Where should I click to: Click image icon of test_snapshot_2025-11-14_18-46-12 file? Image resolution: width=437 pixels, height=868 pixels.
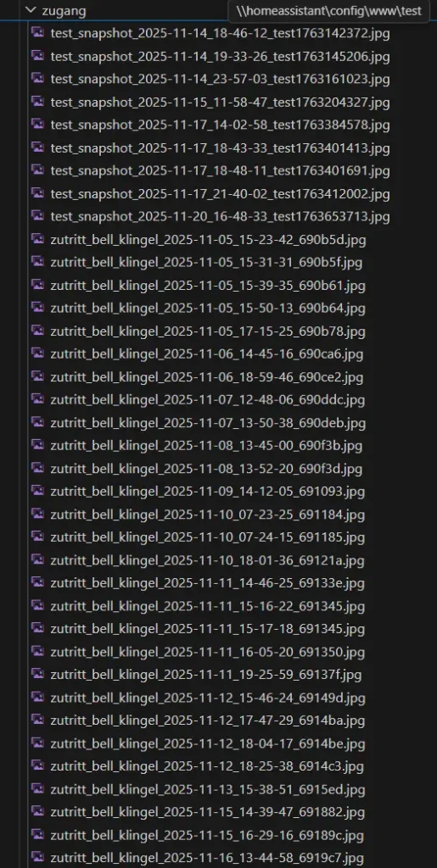coord(37,32)
